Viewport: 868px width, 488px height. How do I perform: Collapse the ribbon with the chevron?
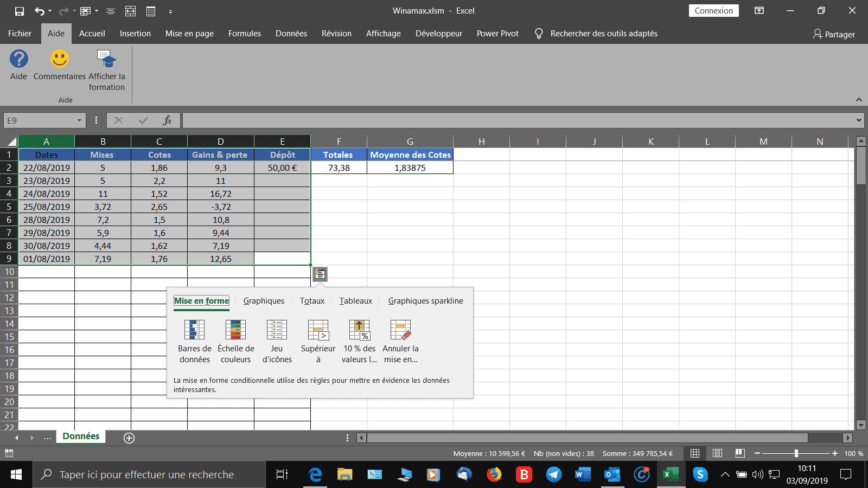pos(859,100)
